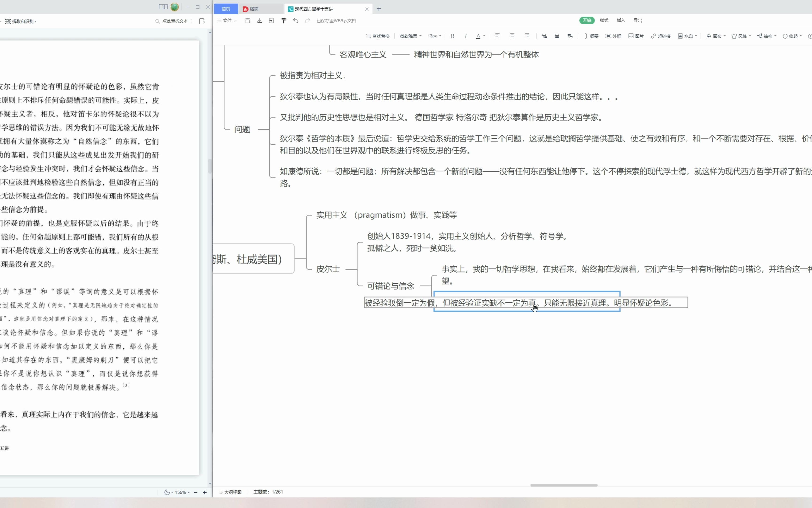Click the screen layout icon in PDF title bar
Viewport: 812px width, 508px height.
(x=163, y=7)
